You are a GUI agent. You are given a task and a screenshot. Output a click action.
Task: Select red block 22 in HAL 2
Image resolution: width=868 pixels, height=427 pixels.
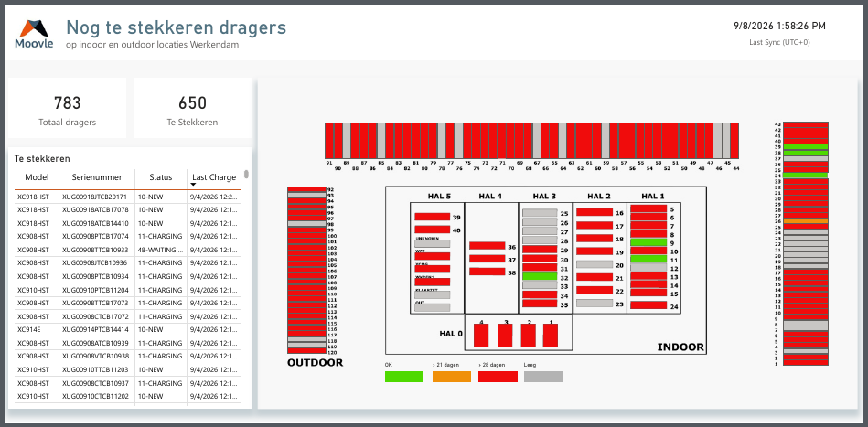tap(595, 290)
